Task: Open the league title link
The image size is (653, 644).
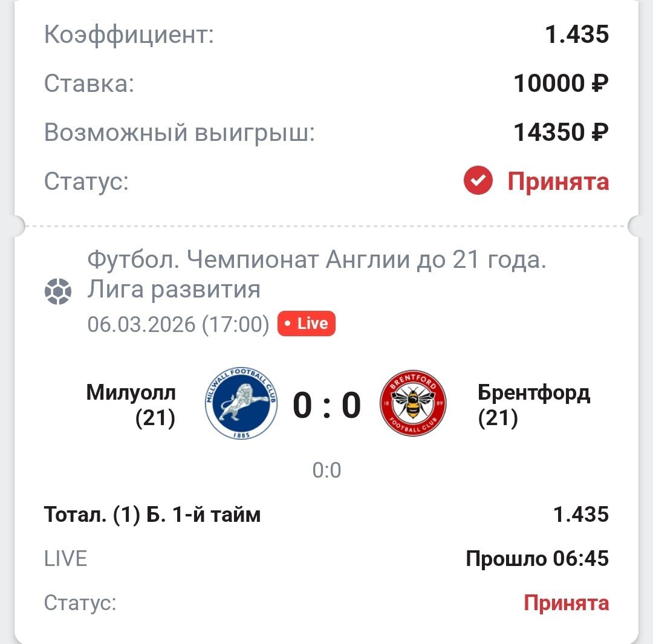Action: click(x=317, y=275)
